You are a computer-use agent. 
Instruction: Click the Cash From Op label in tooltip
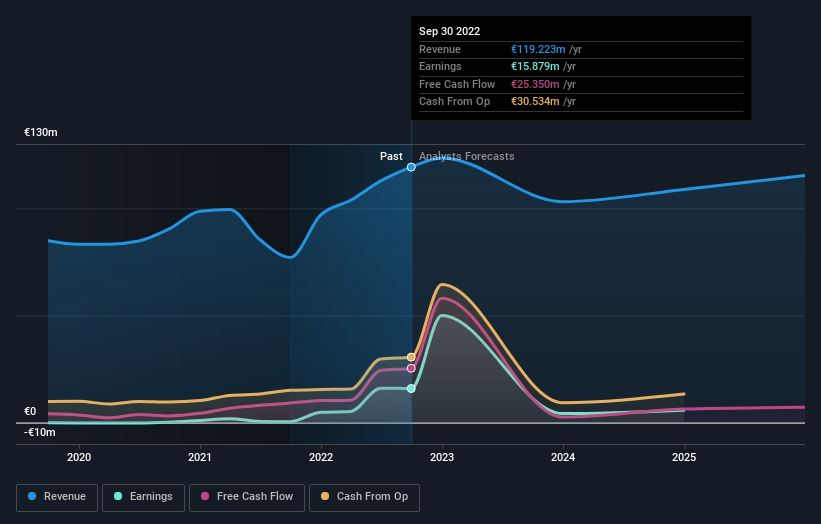click(x=454, y=102)
